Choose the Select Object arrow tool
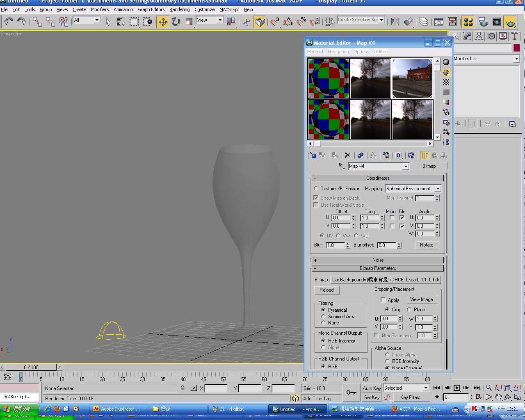Screen dimensions: 525x420 pyautogui.click(x=108, y=22)
